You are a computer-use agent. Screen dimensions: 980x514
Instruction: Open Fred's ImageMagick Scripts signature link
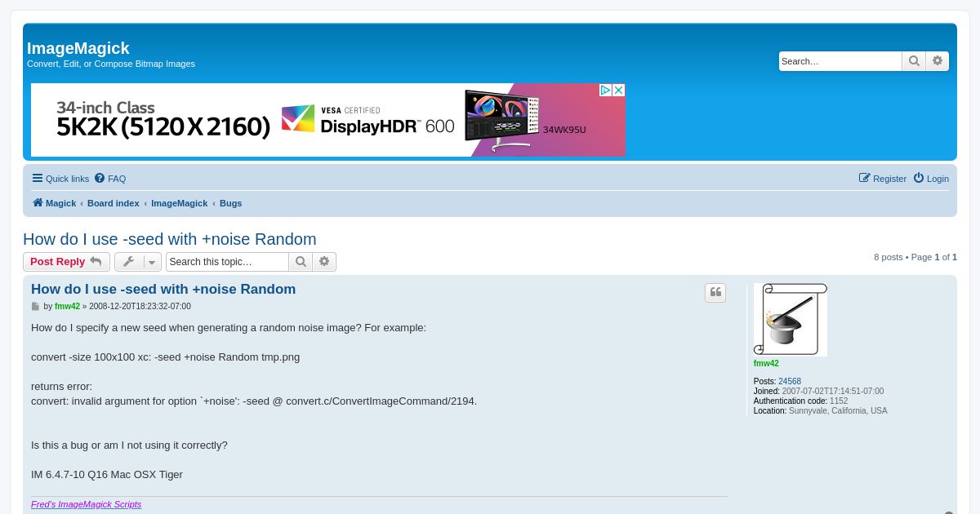(x=87, y=504)
